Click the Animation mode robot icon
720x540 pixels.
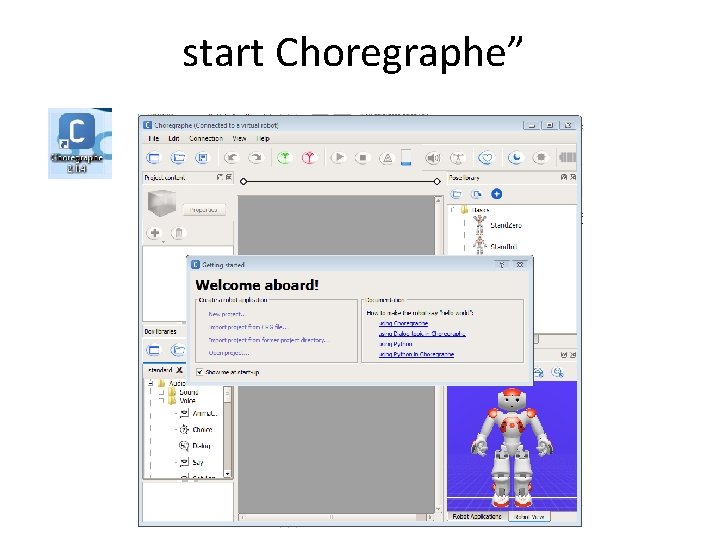pyautogui.click(x=457, y=158)
